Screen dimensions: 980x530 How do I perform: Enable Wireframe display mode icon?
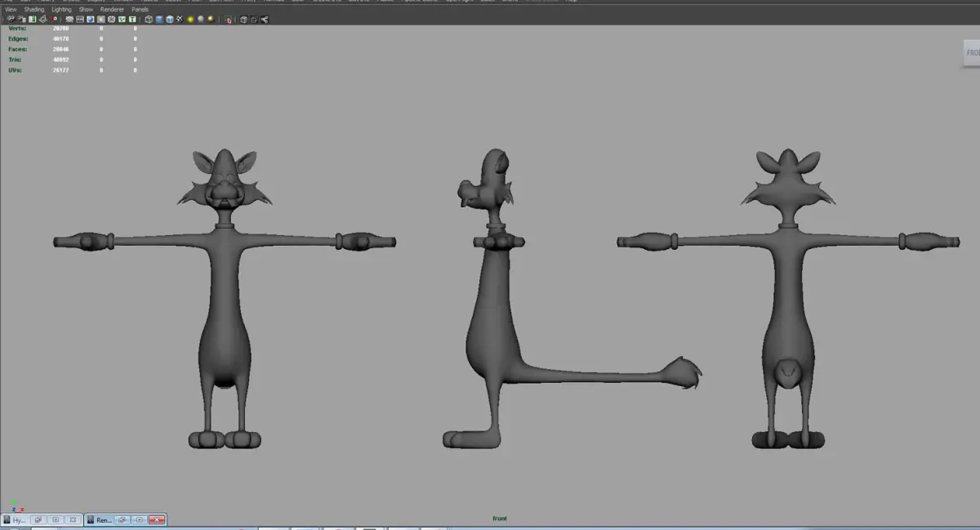[149, 20]
